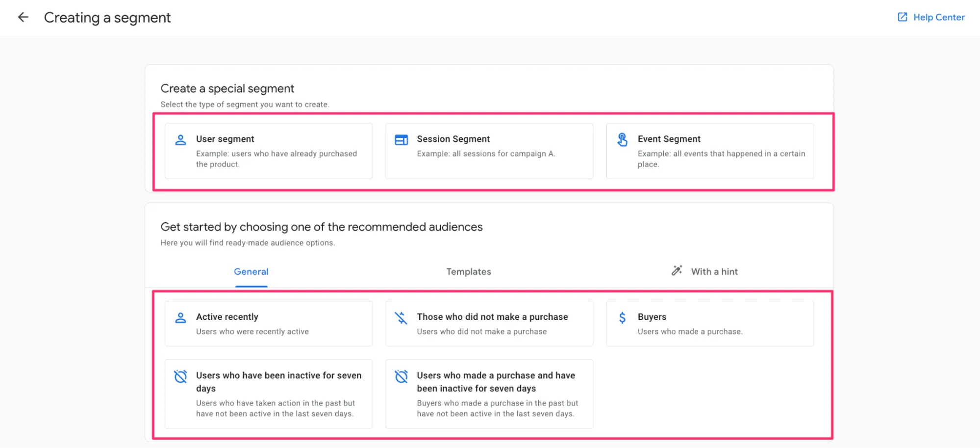The width and height of the screenshot is (980, 448).
Task: Select the With a hint tab
Action: [714, 272]
